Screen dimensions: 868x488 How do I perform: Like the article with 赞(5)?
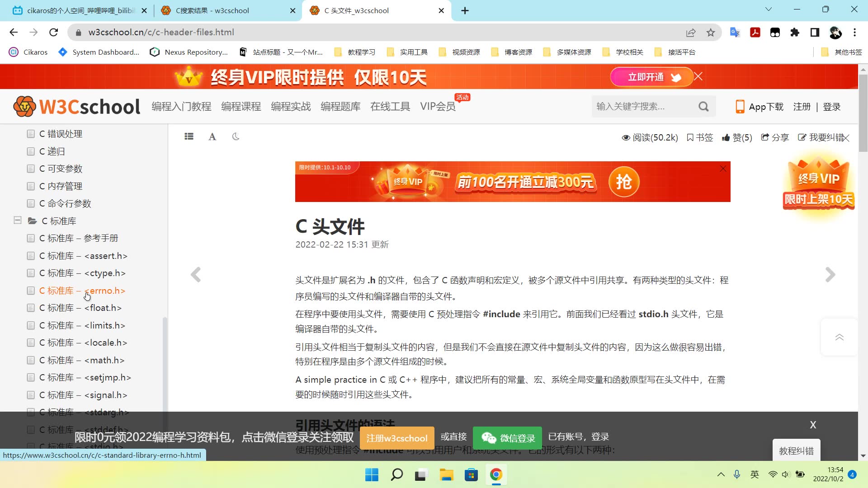737,137
